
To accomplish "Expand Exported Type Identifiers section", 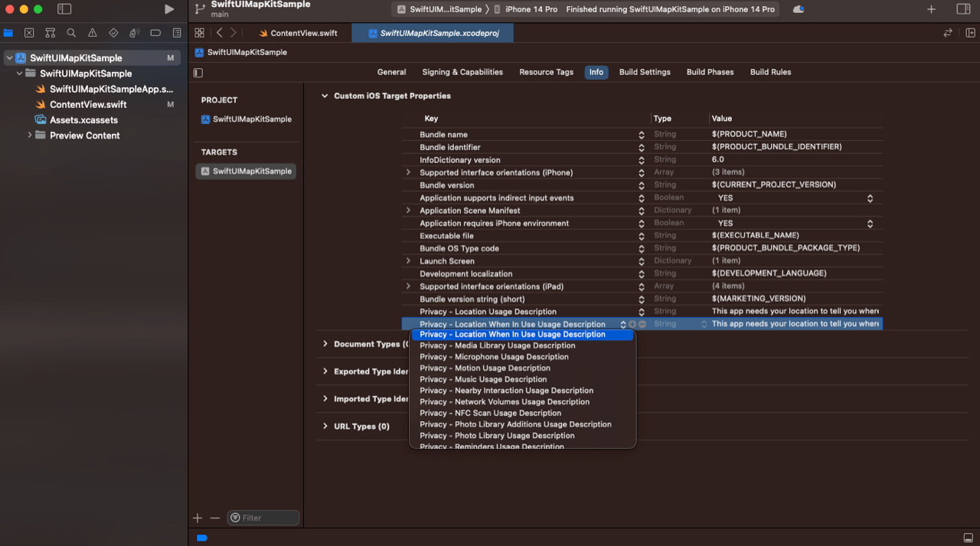I will click(325, 372).
